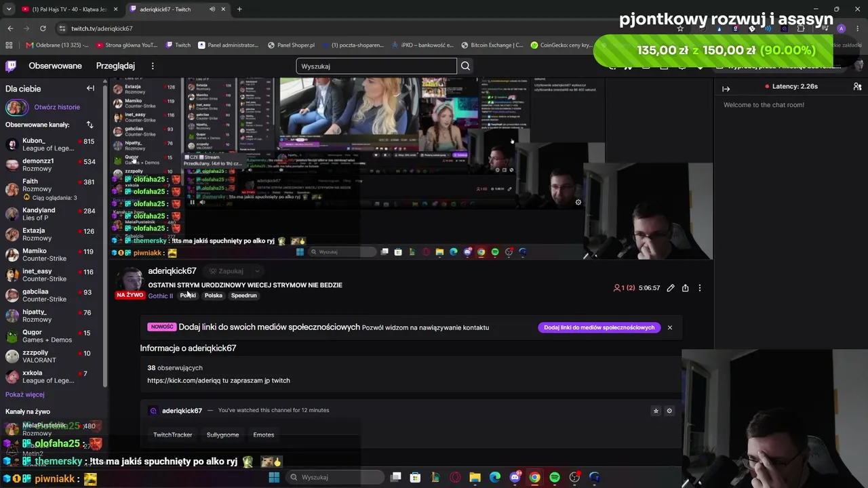This screenshot has width=868, height=488.
Task: Open the three-dot more menu beside Przeglądaj
Action: pyautogui.click(x=153, y=66)
